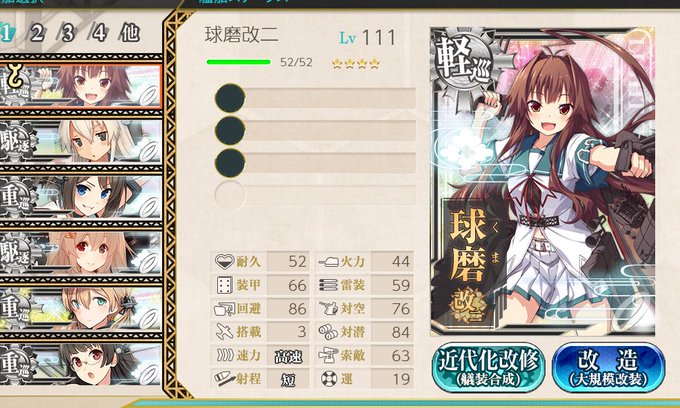This screenshot has height=408, width=680.
Task: Select fleet tab 2
Action: 37,33
